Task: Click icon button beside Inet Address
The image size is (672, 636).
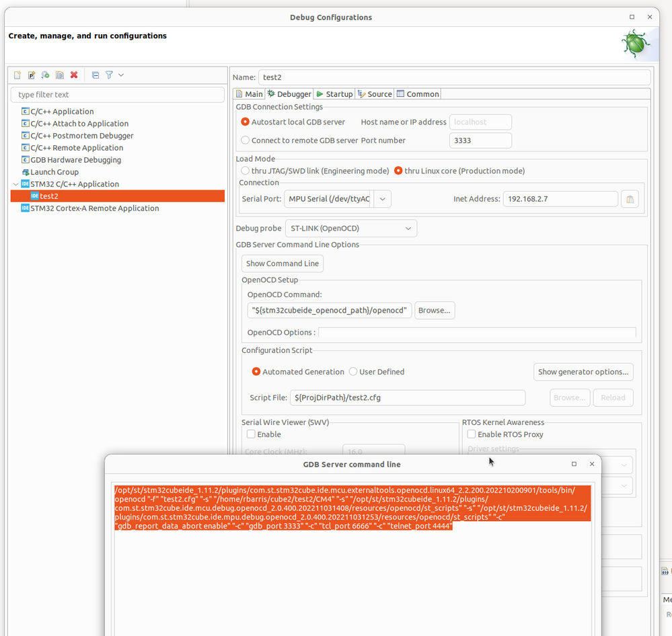Action: (630, 199)
